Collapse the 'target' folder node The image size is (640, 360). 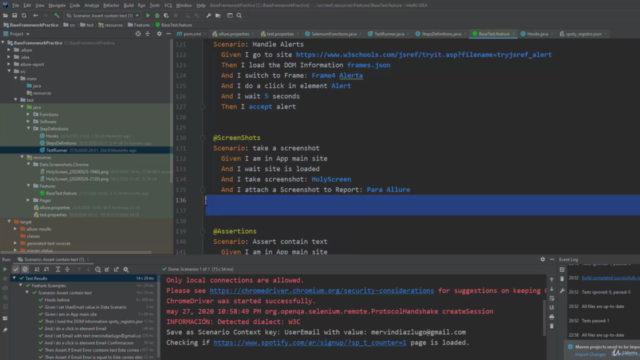click(9, 222)
